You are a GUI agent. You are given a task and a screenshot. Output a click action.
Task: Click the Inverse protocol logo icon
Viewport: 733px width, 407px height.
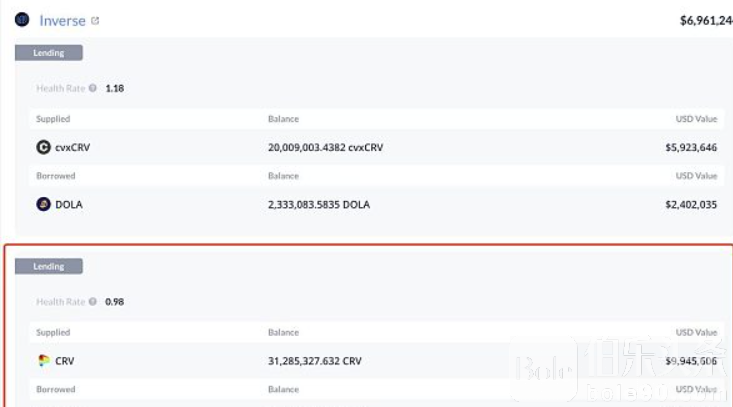coord(22,20)
